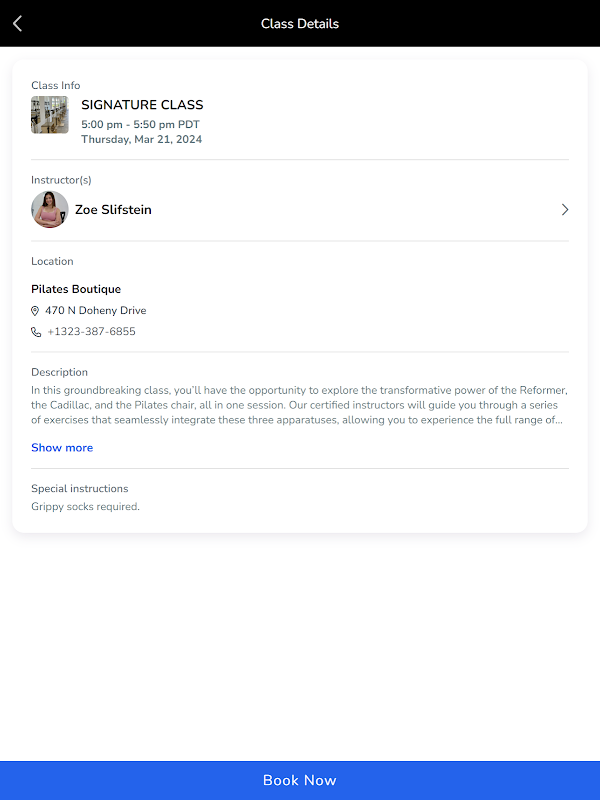This screenshot has height=800, width=600.
Task: Click the location pin icon
Action: pos(36,311)
